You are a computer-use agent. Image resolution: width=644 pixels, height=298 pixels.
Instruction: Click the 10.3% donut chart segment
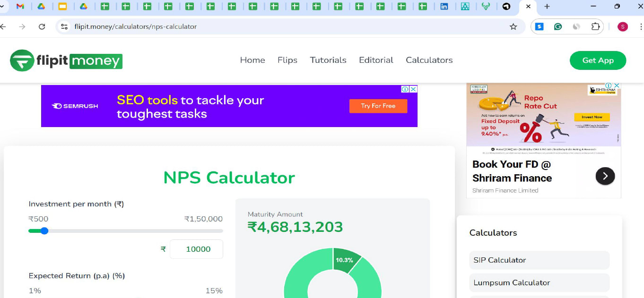(x=345, y=259)
